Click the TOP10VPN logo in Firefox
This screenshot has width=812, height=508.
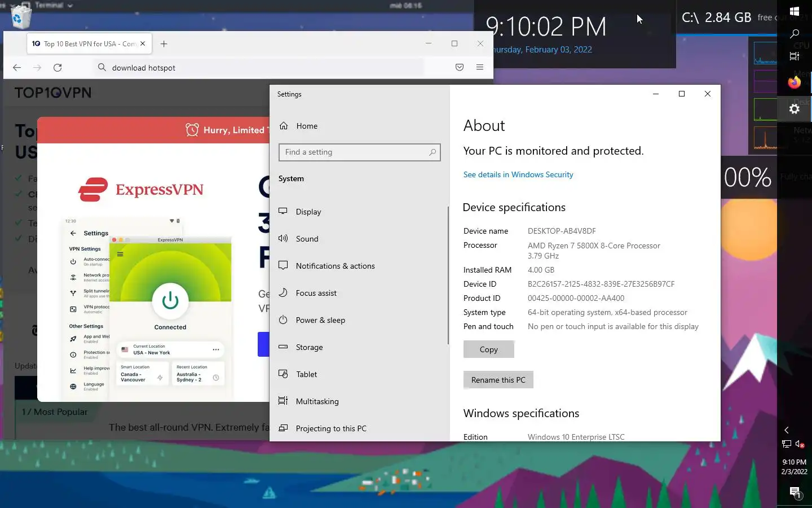[53, 93]
